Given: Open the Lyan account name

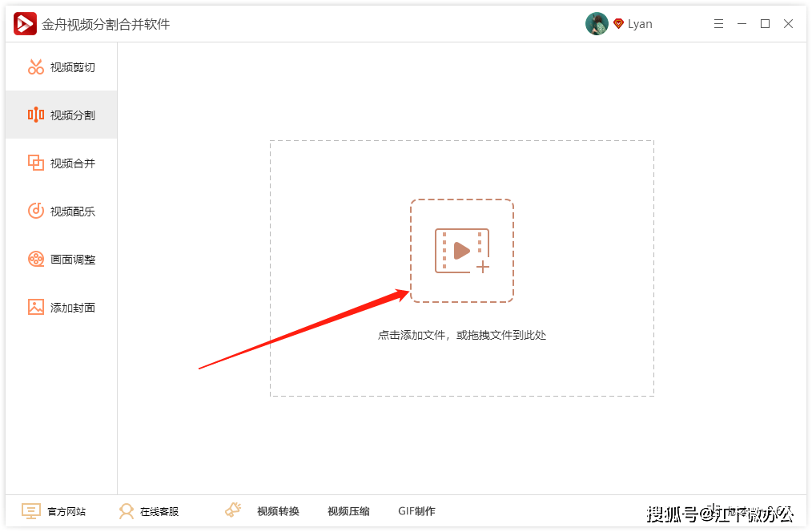Looking at the screenshot, I should pyautogui.click(x=640, y=24).
